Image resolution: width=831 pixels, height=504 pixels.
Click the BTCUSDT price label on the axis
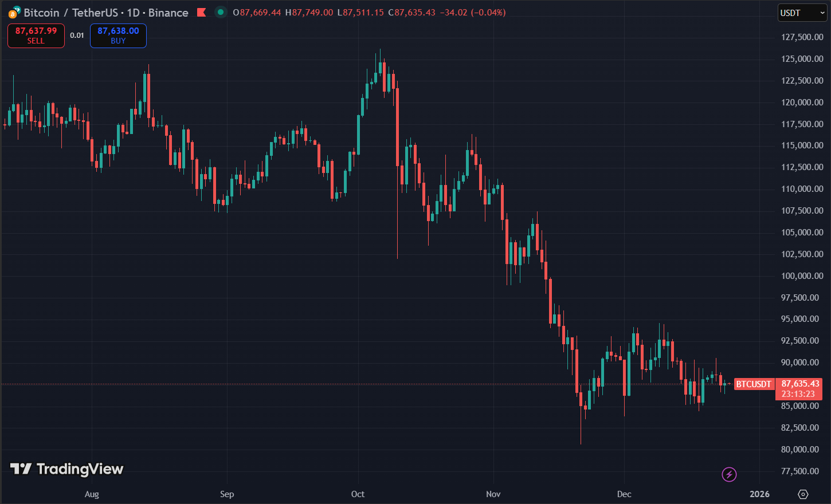pos(754,384)
